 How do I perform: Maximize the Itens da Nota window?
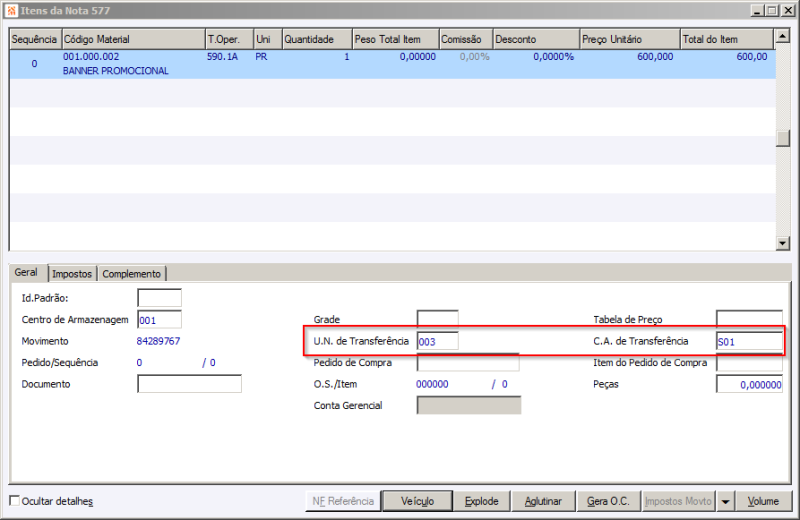click(772, 11)
